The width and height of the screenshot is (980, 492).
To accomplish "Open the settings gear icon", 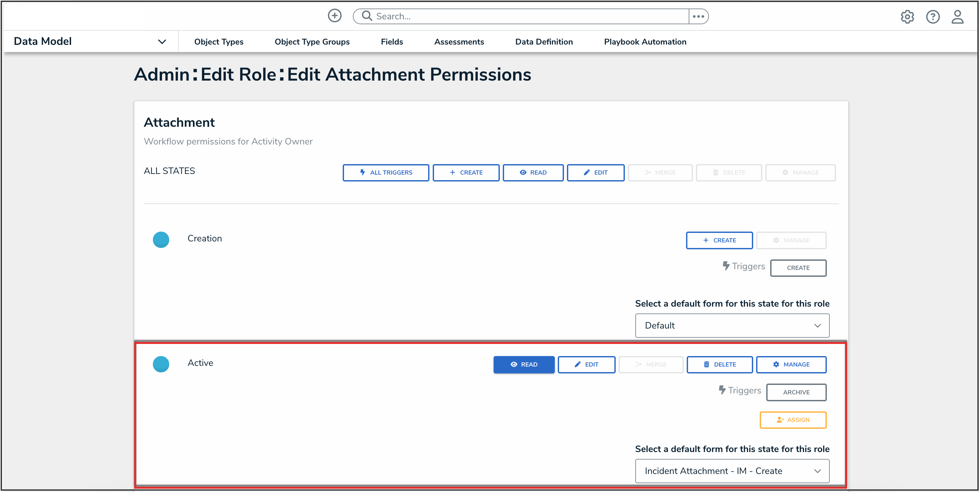I will (907, 17).
